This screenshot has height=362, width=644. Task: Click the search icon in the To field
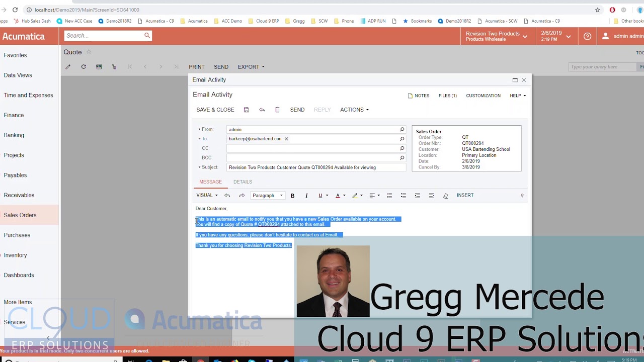click(402, 139)
